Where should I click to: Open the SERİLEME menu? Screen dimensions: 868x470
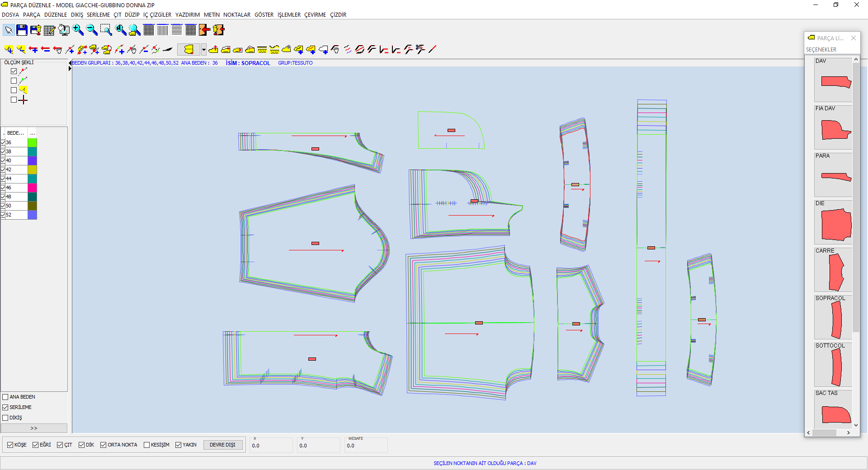pos(98,15)
